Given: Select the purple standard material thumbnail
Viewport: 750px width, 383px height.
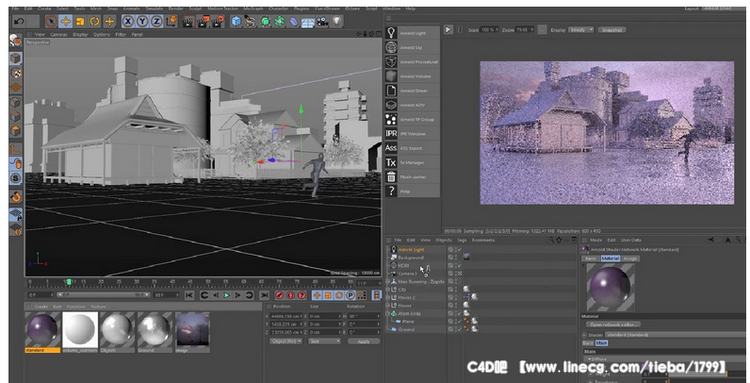Looking at the screenshot, I should click(x=43, y=330).
